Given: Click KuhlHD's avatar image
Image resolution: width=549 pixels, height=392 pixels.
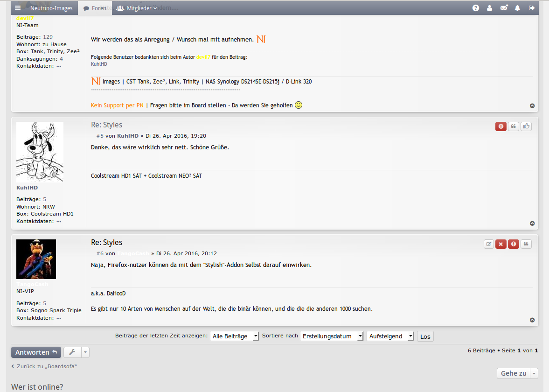Looking at the screenshot, I should (x=40, y=152).
